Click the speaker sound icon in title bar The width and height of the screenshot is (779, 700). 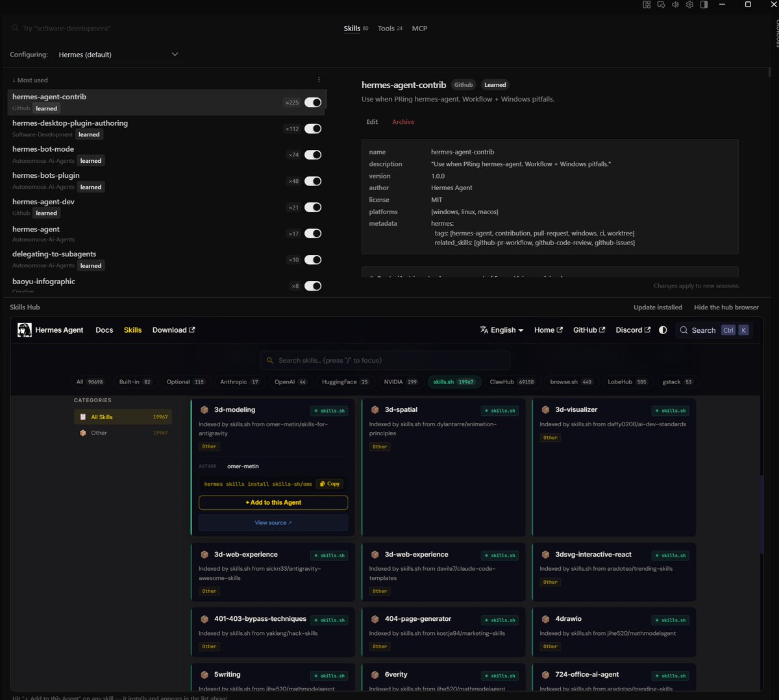click(x=675, y=5)
